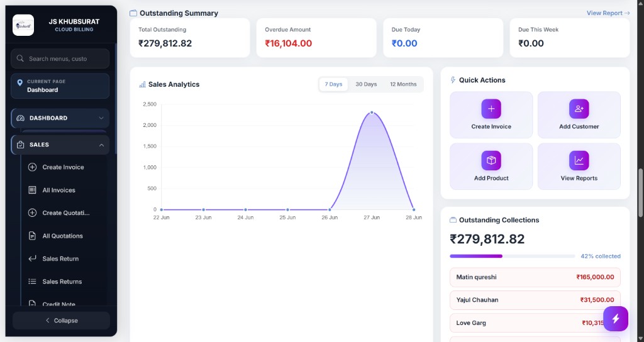Image resolution: width=644 pixels, height=342 pixels.
Task: Click the Add Customer quick action label
Action: click(x=579, y=126)
